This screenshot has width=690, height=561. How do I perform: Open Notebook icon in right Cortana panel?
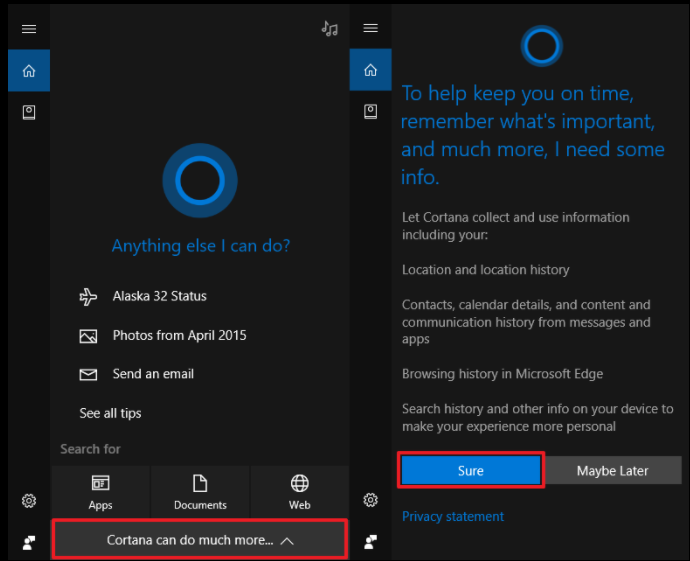371,111
